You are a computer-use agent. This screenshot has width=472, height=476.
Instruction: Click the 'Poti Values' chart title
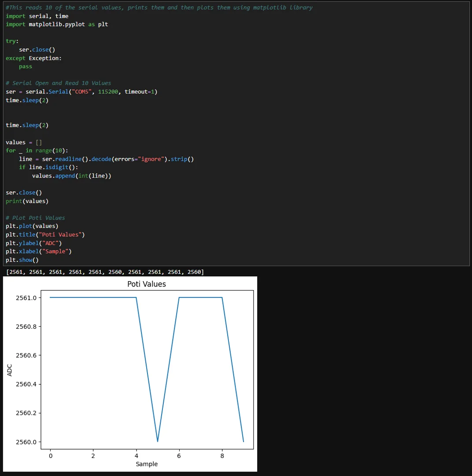click(147, 284)
